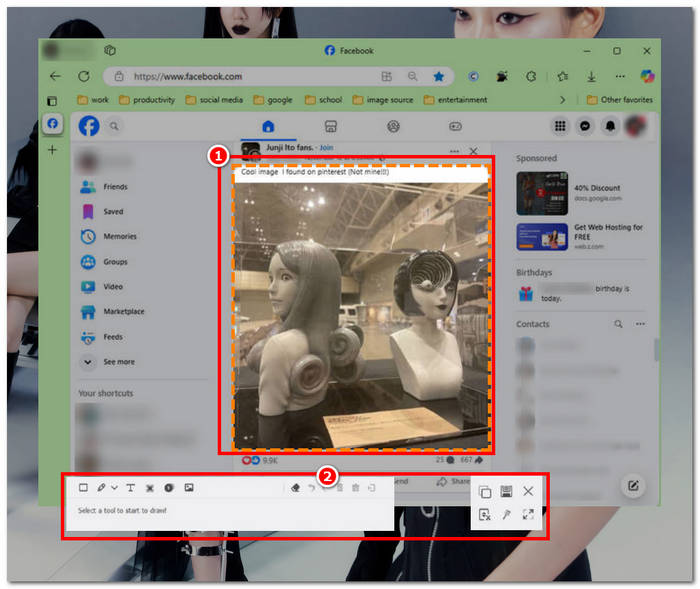This screenshot has height=589, width=700.
Task: Click the Facebook logo
Action: click(89, 126)
